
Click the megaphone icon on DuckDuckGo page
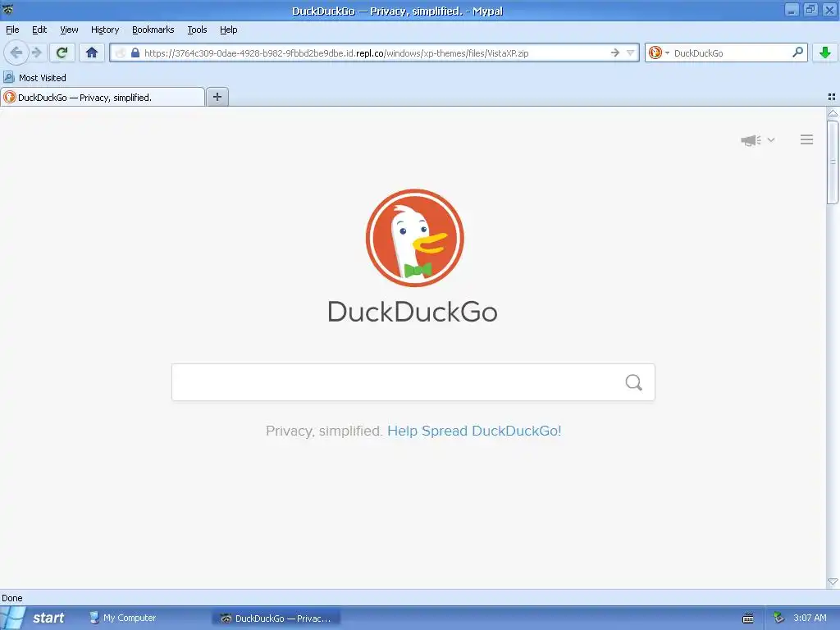(x=751, y=140)
